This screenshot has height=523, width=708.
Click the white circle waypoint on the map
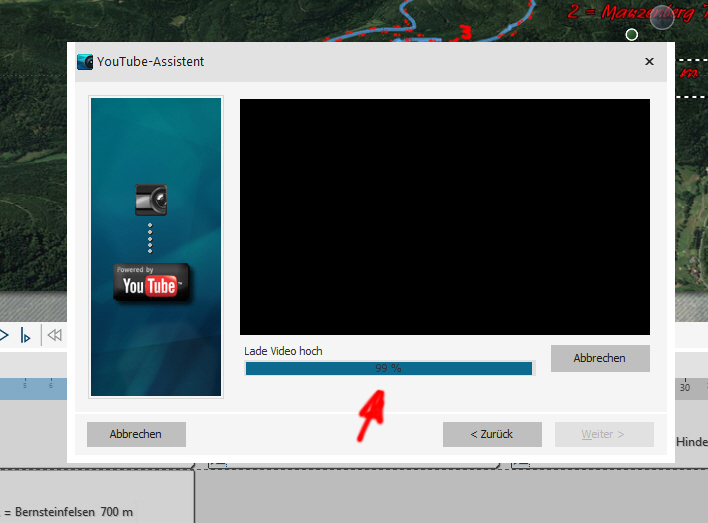pyautogui.click(x=631, y=35)
